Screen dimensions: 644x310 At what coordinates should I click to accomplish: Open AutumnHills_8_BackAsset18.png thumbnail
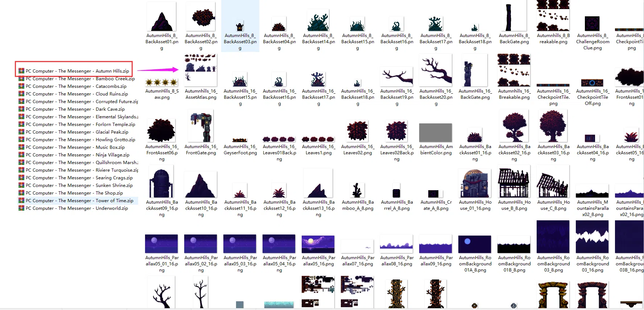pos(475,28)
